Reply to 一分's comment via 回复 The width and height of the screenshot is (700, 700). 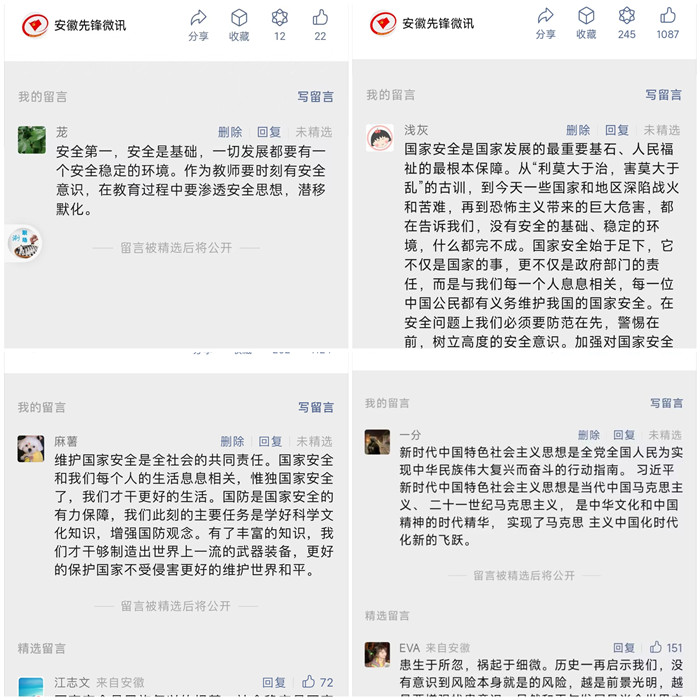tap(624, 435)
